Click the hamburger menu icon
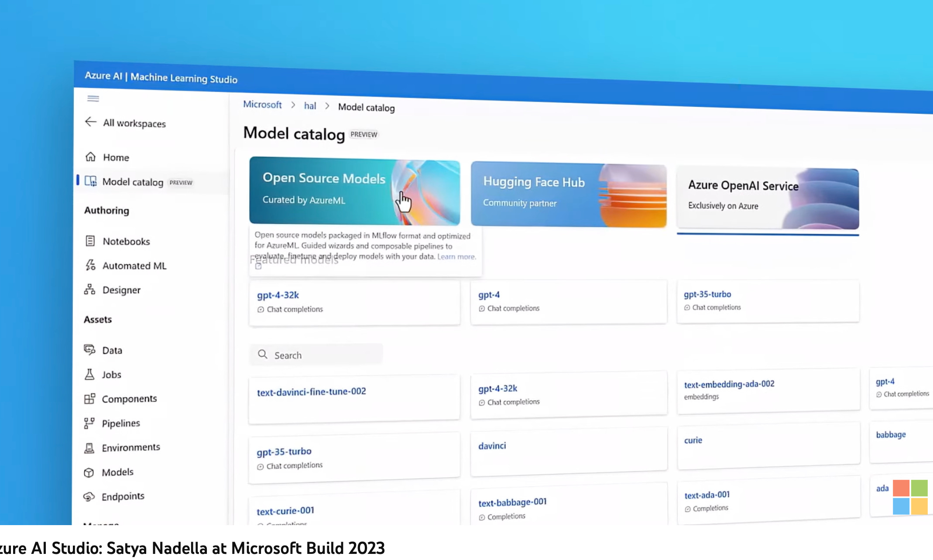Screen dimensions: 933x560 click(93, 99)
